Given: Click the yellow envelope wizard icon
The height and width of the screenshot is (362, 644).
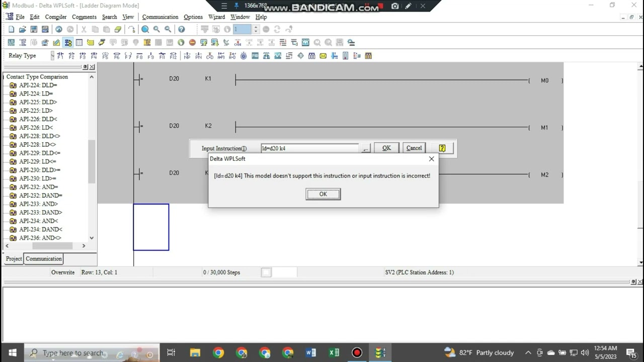Looking at the screenshot, I should 323,56.
